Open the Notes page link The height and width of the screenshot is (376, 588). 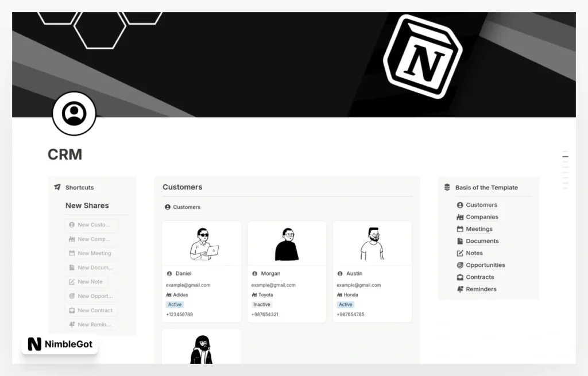click(x=474, y=253)
